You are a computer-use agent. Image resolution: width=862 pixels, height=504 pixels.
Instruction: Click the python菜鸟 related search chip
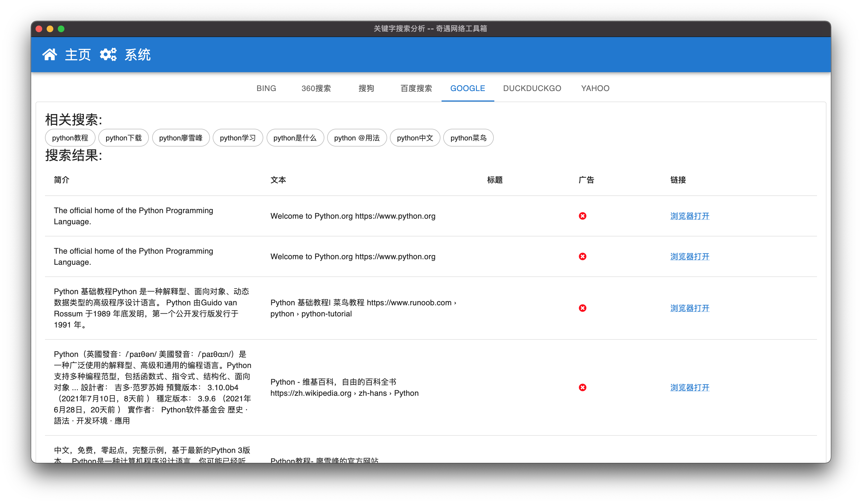468,138
